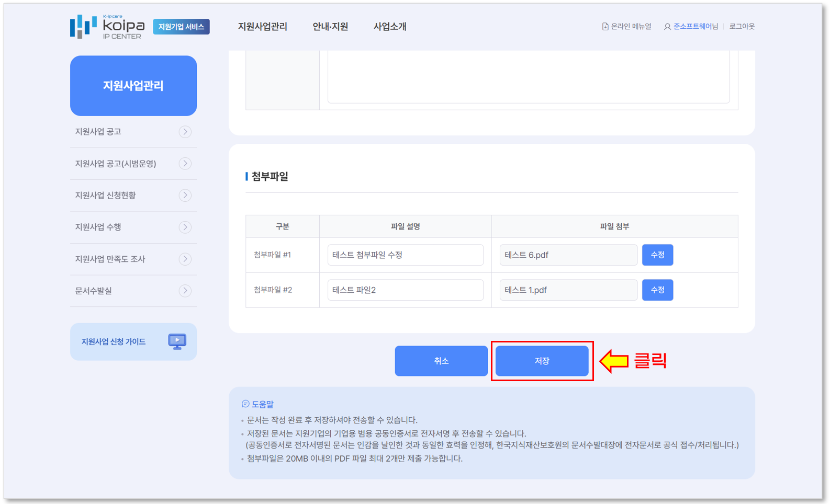The image size is (830, 504).
Task: Click the 취소 cancel button
Action: coord(441,361)
